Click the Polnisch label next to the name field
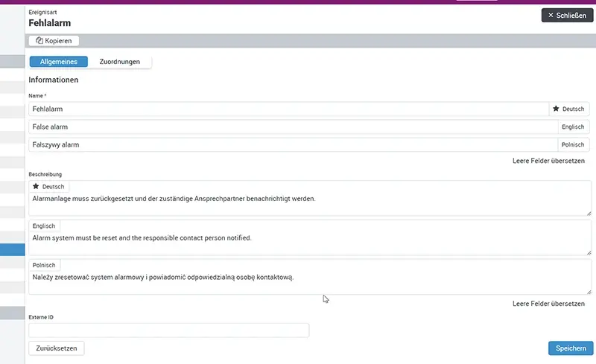The image size is (596, 364). 572,144
